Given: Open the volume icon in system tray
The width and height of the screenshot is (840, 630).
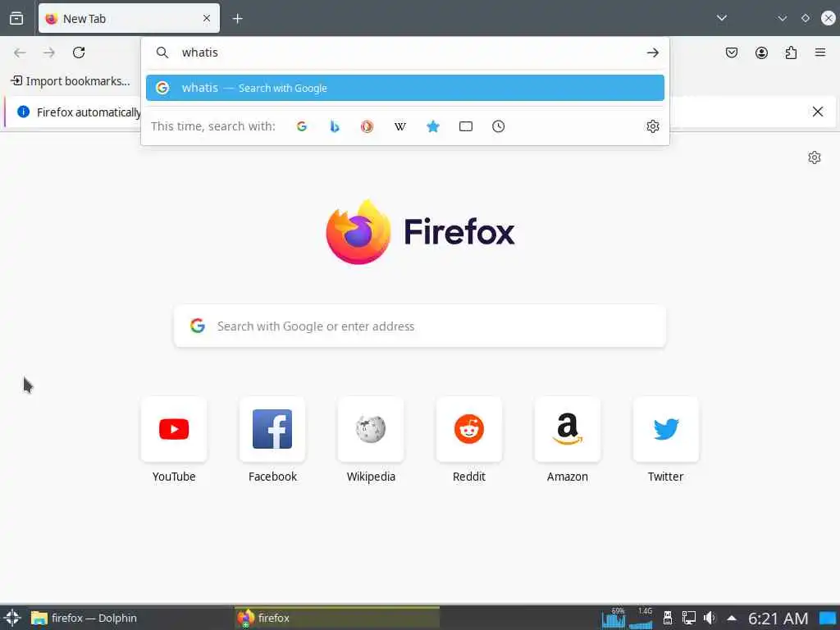Looking at the screenshot, I should [709, 619].
